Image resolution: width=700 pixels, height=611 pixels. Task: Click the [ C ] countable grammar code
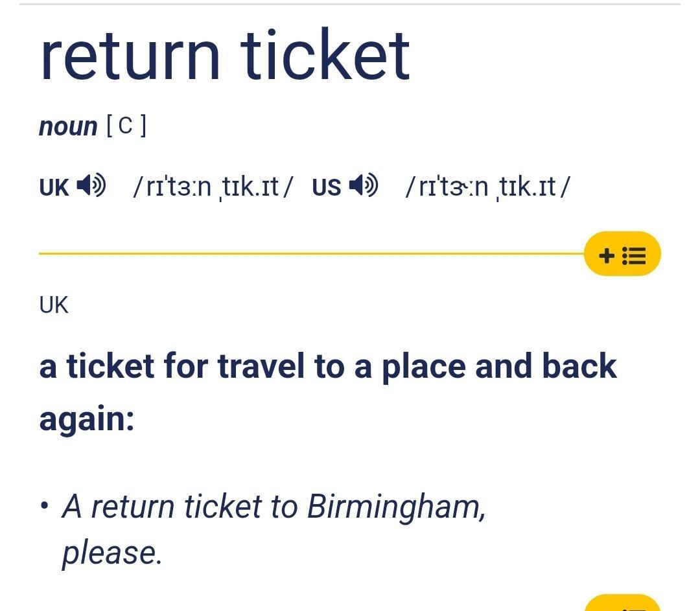[x=126, y=126]
